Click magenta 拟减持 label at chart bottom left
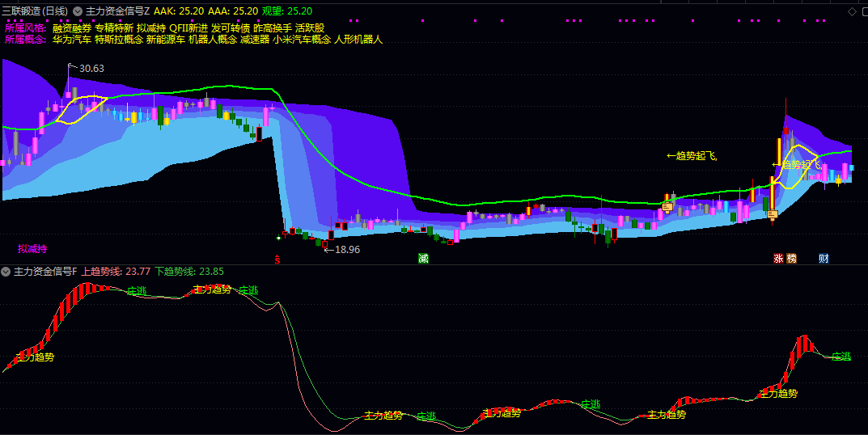The height and width of the screenshot is (435, 868). (x=32, y=249)
